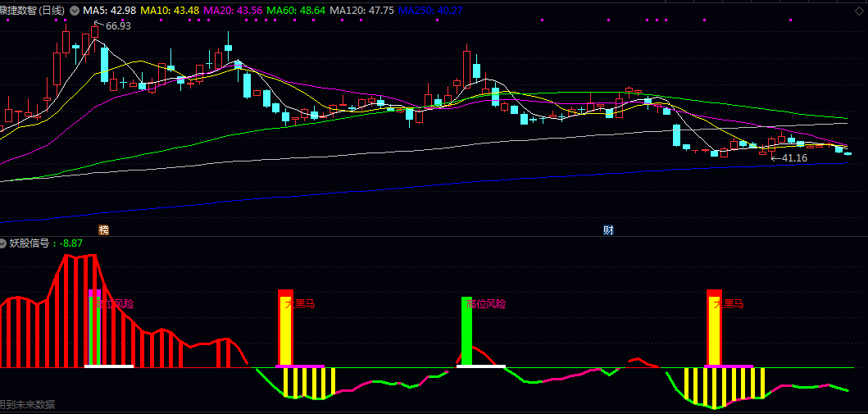Select the MA120: 47.75 indicator label
868x414 pixels.
click(361, 11)
